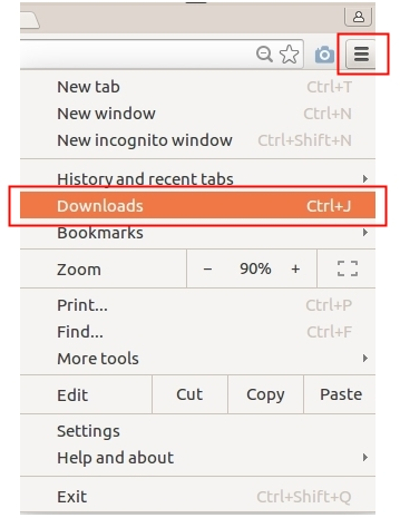Click the blue camera extension icon
Viewport: 400px width, 518px height.
[x=324, y=54]
